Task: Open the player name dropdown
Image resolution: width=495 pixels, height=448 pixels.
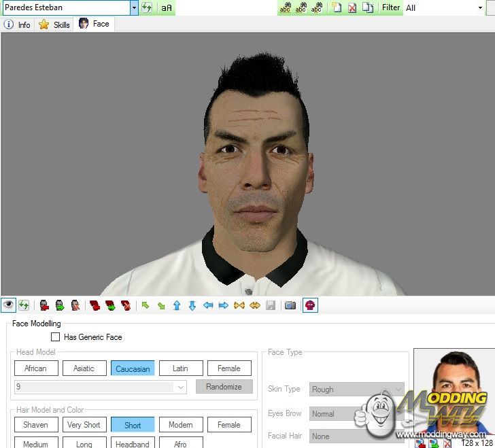Action: pyautogui.click(x=133, y=7)
